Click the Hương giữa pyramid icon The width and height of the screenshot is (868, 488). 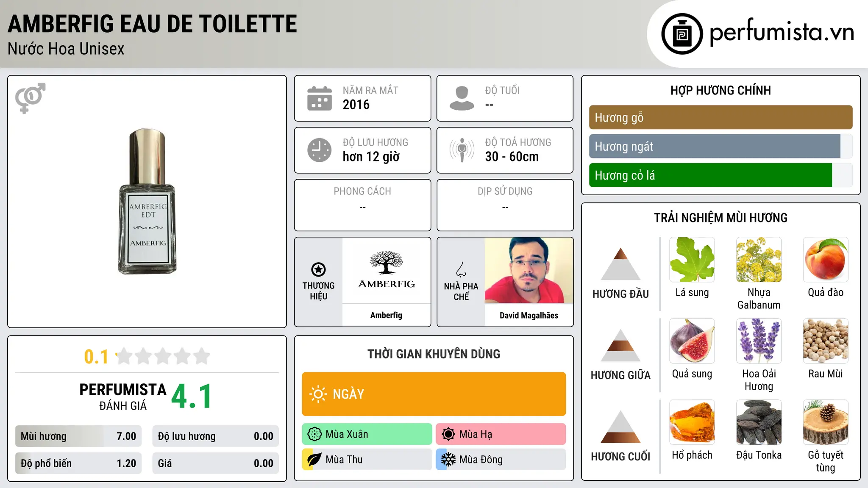tap(620, 345)
